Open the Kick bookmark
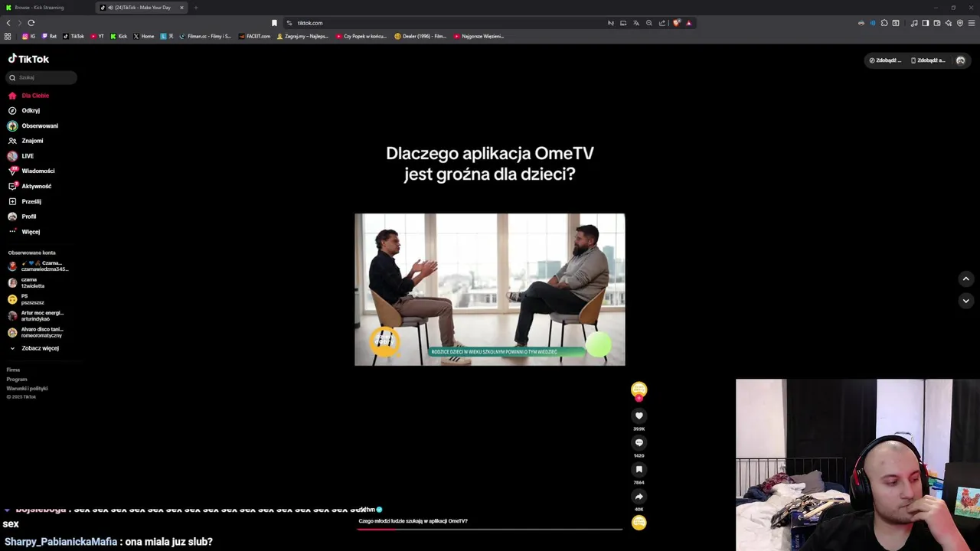The height and width of the screenshot is (551, 980). click(119, 36)
